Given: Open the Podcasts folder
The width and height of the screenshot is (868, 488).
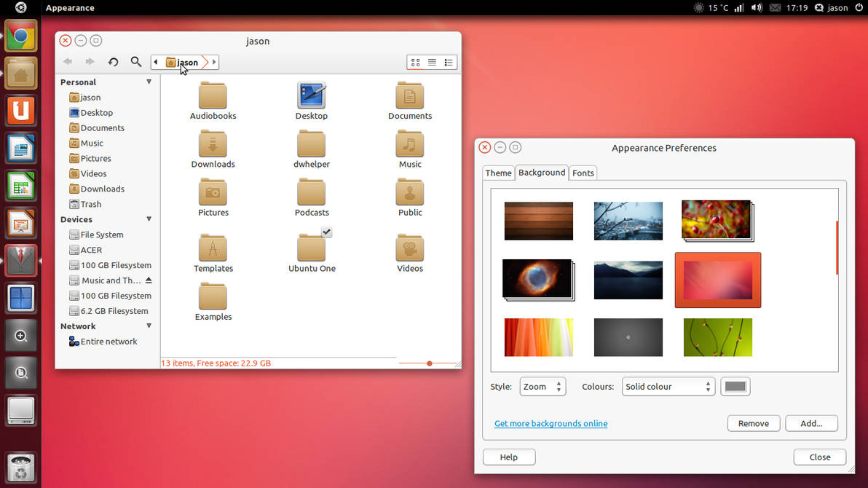Looking at the screenshot, I should pos(312,197).
